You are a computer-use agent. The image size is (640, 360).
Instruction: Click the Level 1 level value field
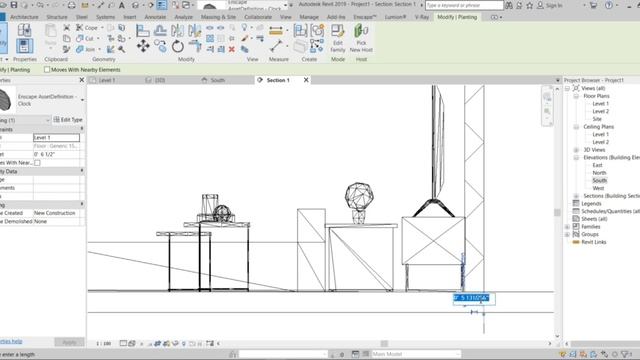pos(56,138)
